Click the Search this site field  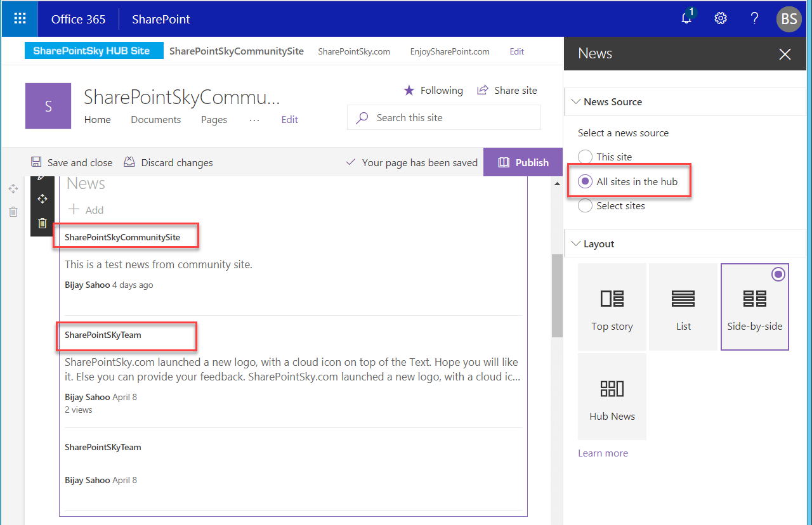443,117
